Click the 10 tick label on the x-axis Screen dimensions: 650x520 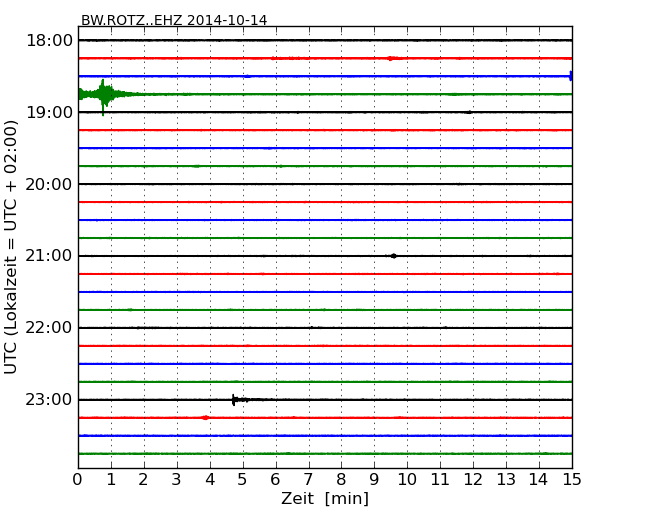coord(407,480)
